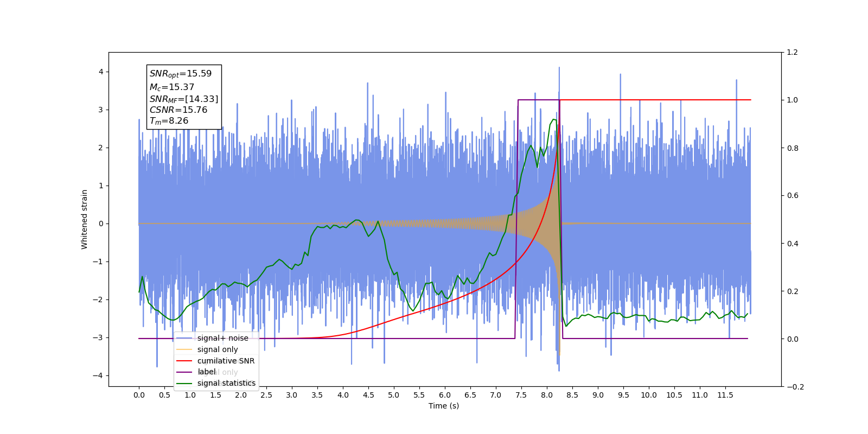Click the 11.5 tick on time axis
The image size is (868, 434).
click(x=725, y=395)
